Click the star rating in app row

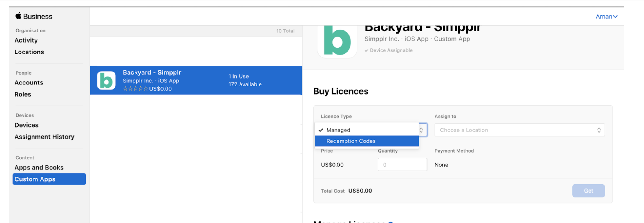pyautogui.click(x=135, y=89)
